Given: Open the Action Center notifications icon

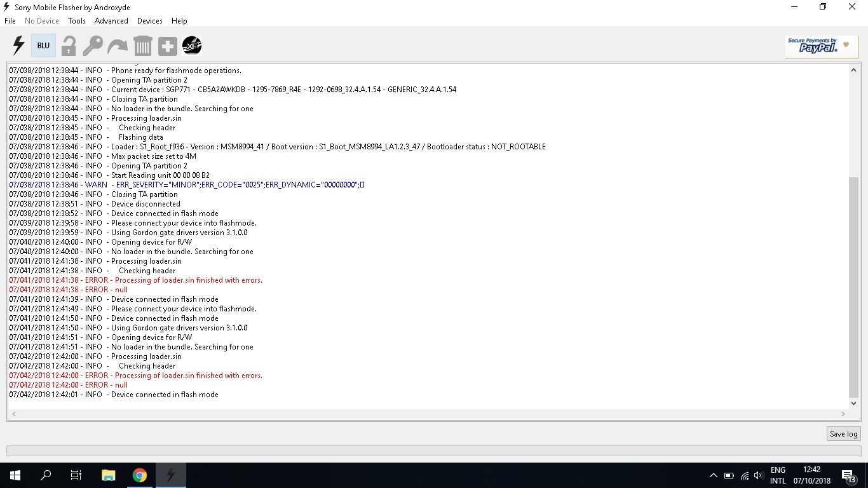Looking at the screenshot, I should pyautogui.click(x=848, y=475).
